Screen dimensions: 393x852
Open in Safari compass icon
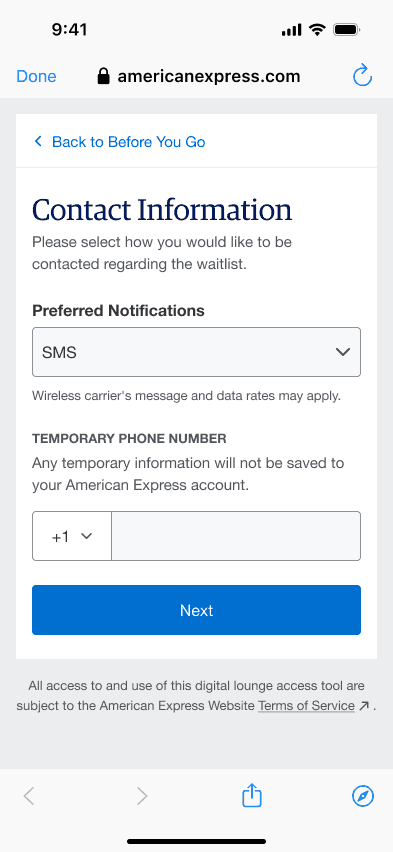(363, 797)
